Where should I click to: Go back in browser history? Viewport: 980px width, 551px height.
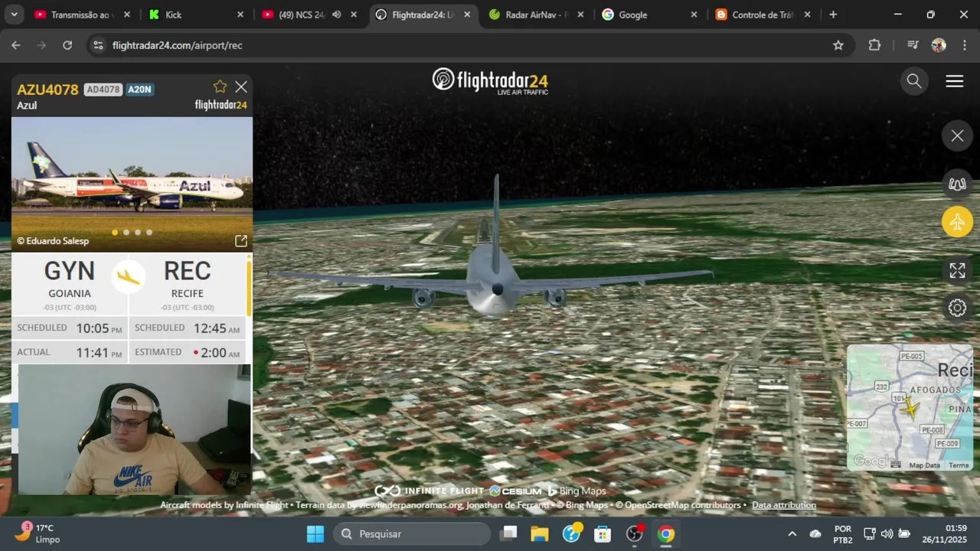[x=16, y=45]
